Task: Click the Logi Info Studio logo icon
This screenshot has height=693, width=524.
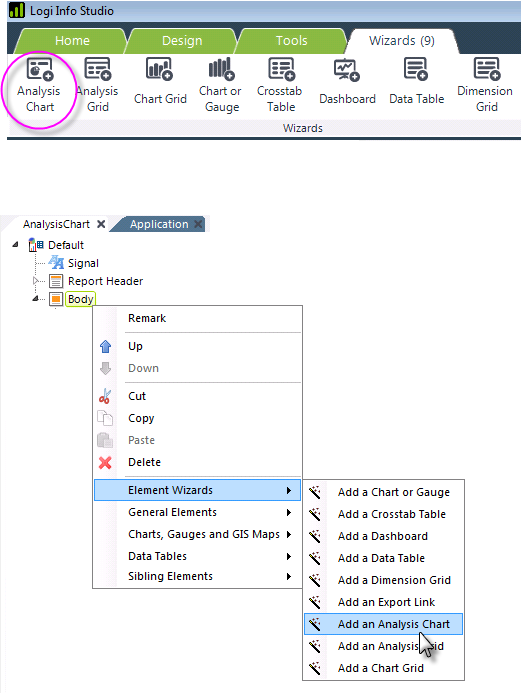Action: click(17, 10)
